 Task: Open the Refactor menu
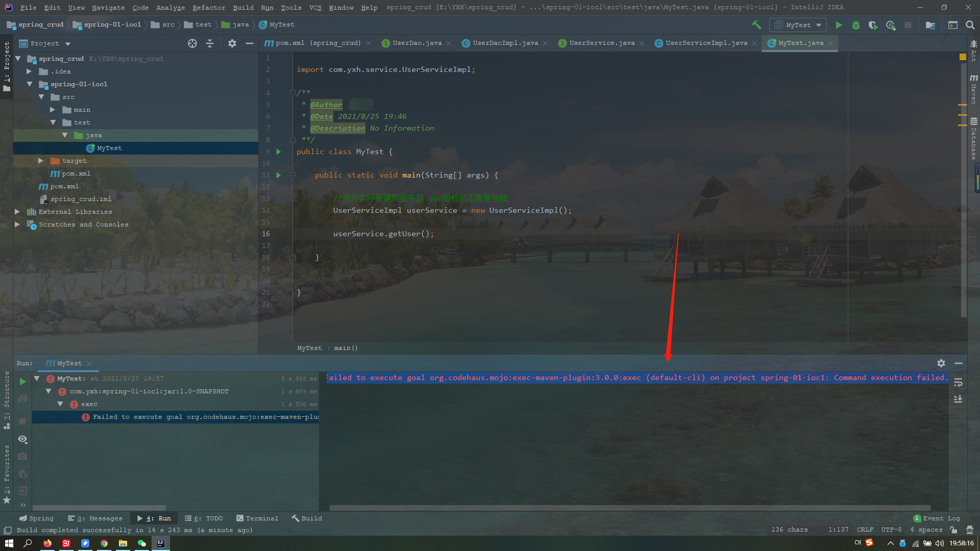(x=208, y=7)
